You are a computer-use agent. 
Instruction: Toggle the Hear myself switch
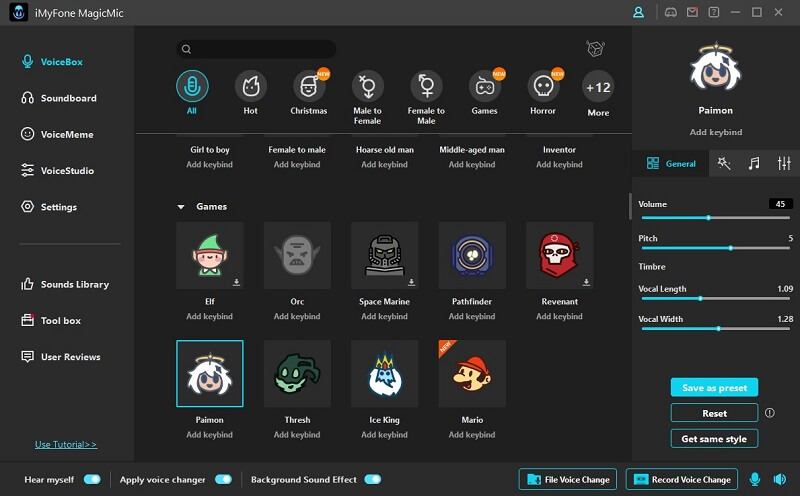(92, 479)
